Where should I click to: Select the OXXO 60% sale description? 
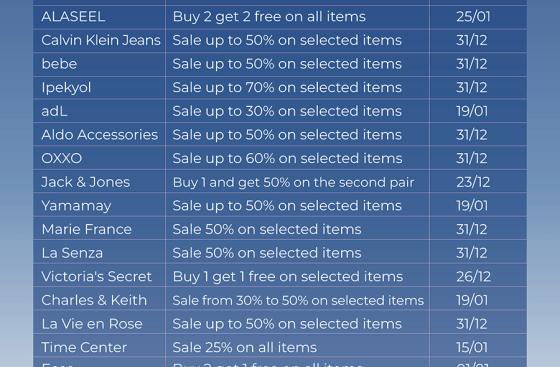[287, 158]
